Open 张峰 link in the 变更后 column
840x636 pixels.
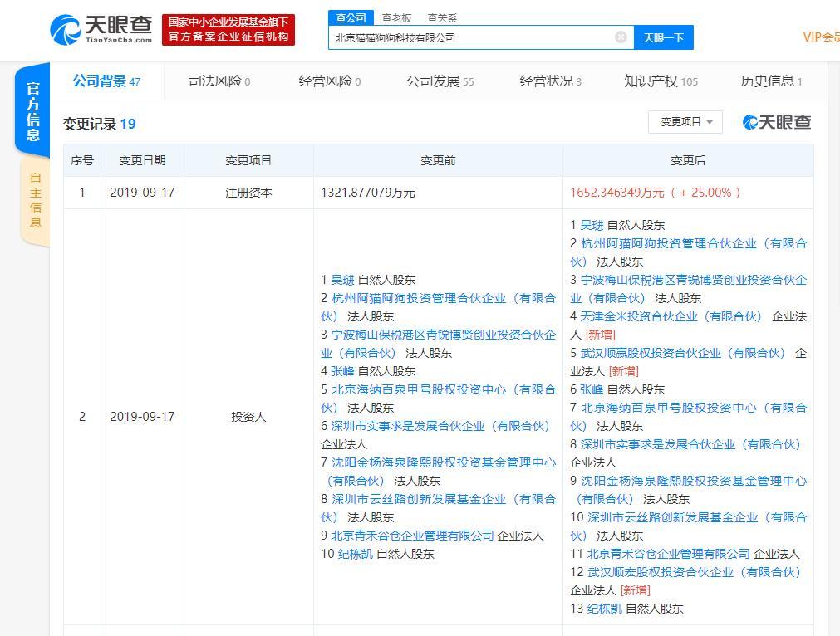592,389
